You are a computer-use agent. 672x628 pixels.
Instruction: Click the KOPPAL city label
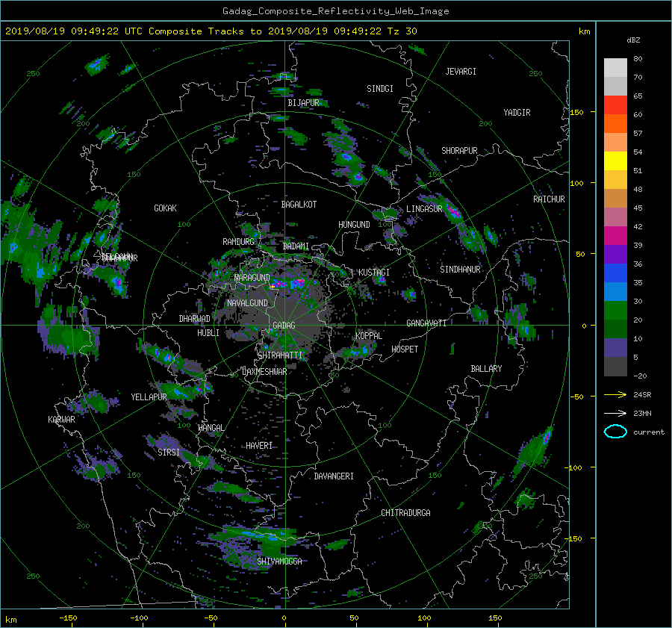(x=369, y=336)
